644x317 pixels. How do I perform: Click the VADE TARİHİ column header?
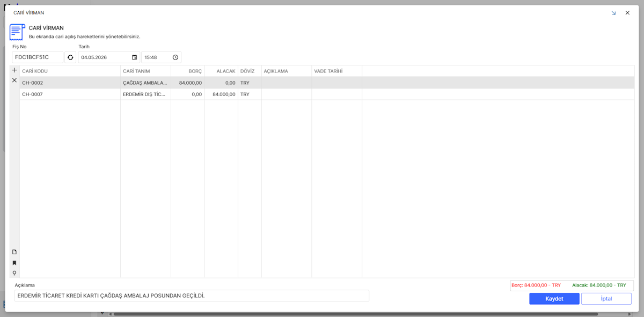click(x=337, y=71)
